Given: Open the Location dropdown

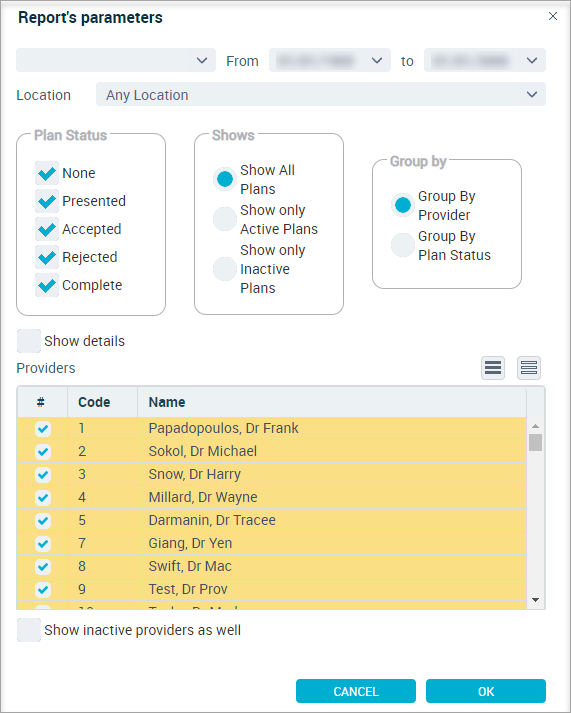Looking at the screenshot, I should click(321, 94).
